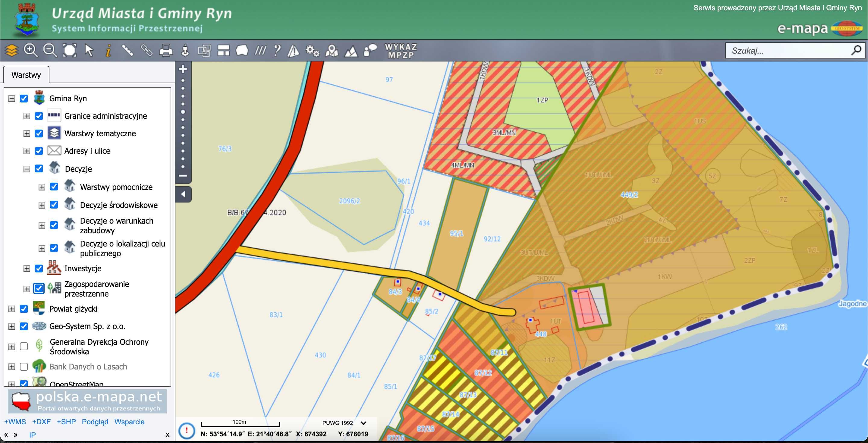This screenshot has width=868, height=443.
Task: Expand Powiat giżycki tree node
Action: click(x=12, y=309)
